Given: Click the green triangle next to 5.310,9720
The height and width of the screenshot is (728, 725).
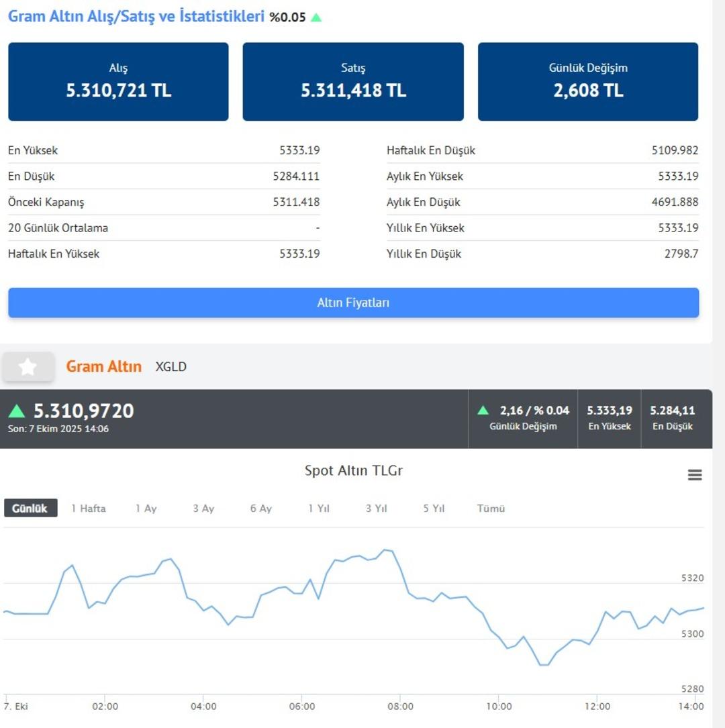Looking at the screenshot, I should coord(17,411).
